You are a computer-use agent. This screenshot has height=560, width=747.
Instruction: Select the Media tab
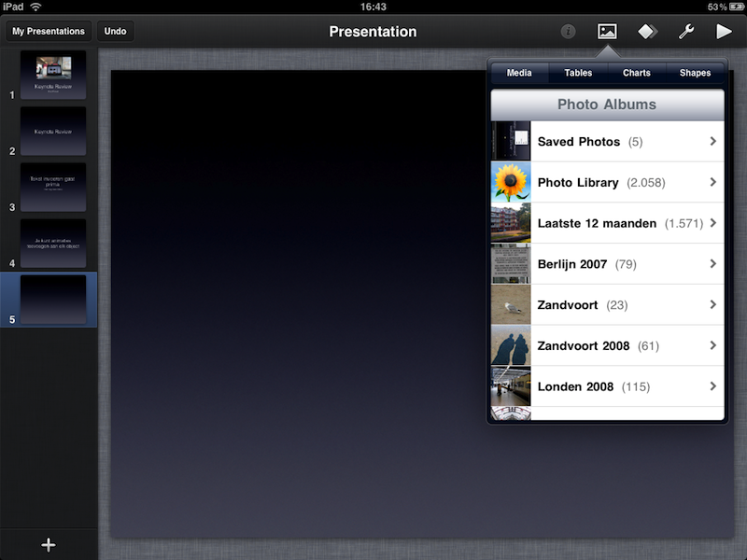(x=519, y=73)
